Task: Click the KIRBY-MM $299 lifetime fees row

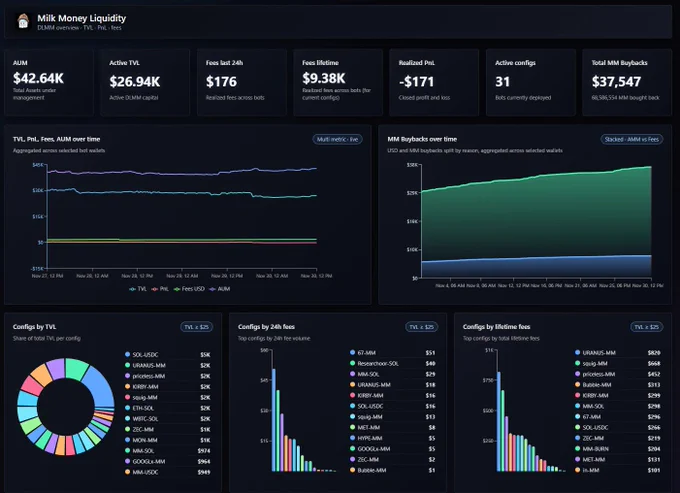Action: pyautogui.click(x=618, y=395)
